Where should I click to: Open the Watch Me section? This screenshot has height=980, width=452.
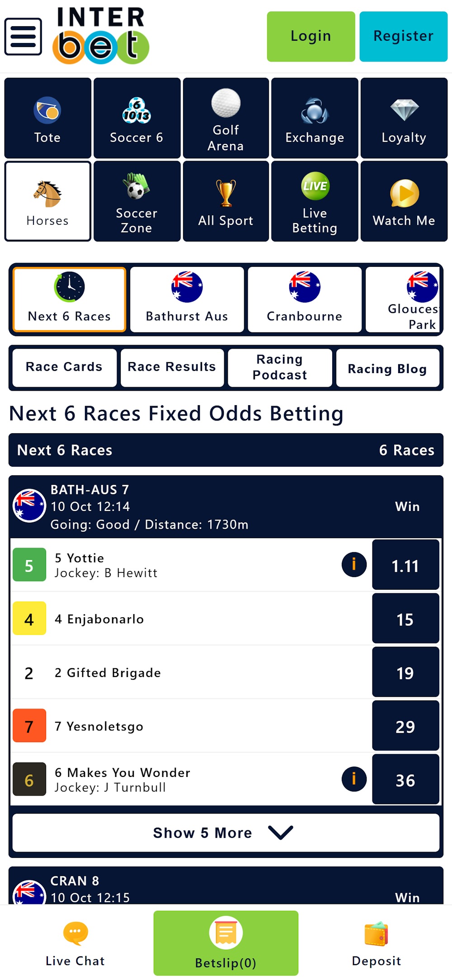click(x=404, y=200)
